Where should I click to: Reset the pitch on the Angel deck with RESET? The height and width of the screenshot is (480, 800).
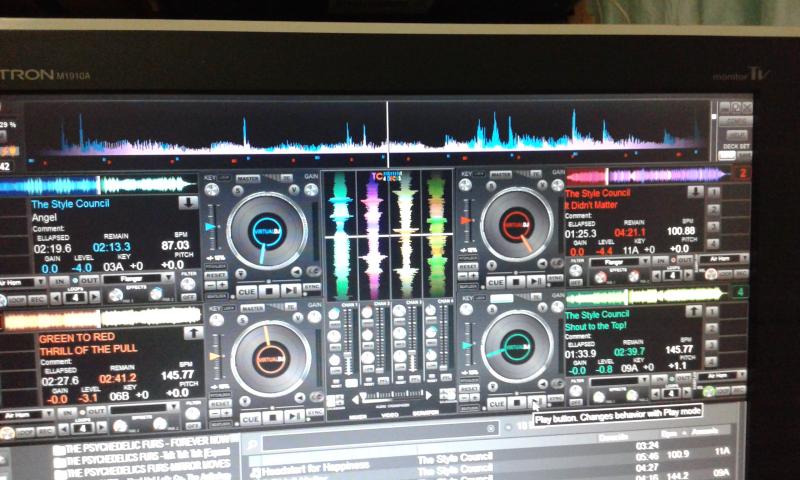[216, 276]
